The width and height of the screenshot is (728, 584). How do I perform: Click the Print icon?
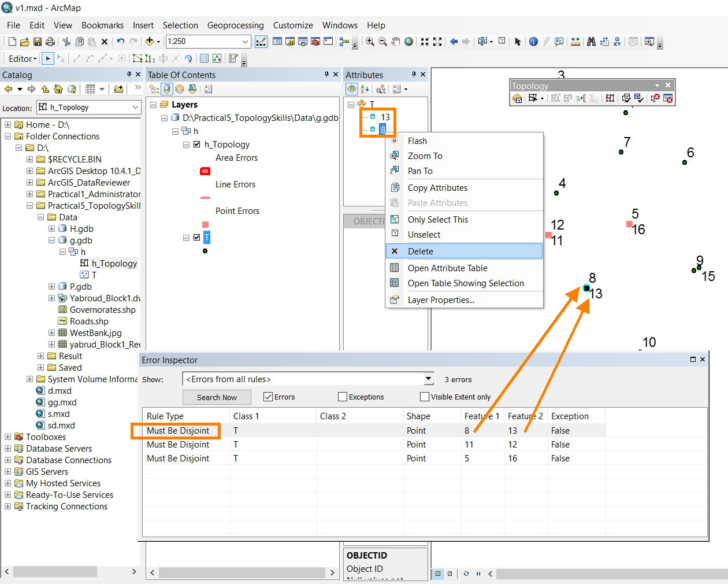(x=50, y=42)
